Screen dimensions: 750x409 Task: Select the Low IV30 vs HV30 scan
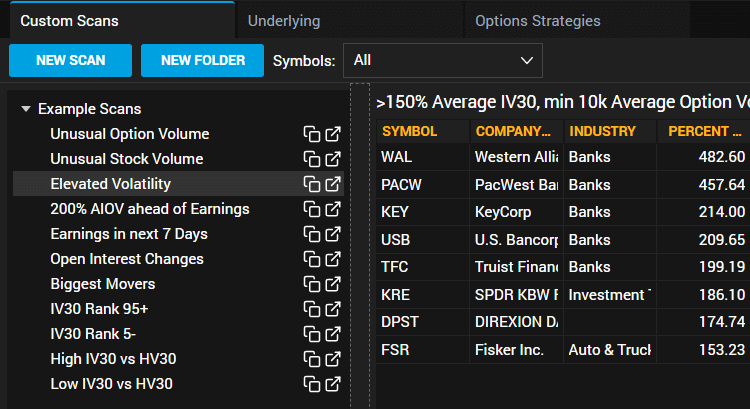111,384
